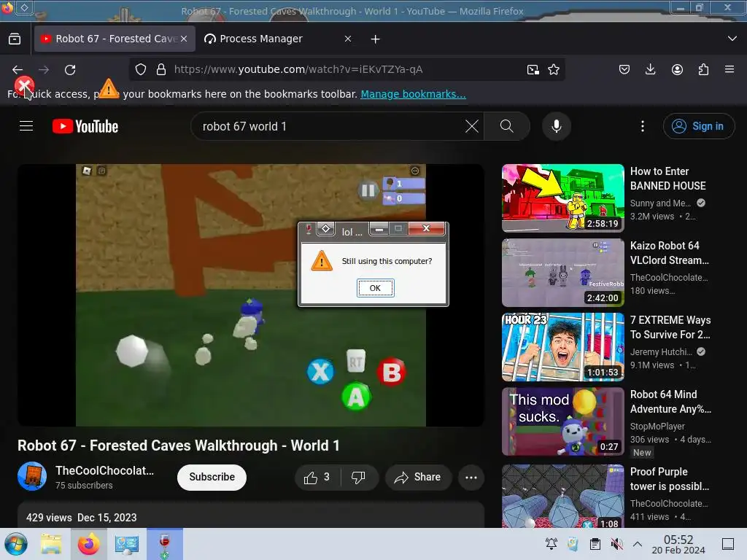Open the YouTube guide hamburger menu

[x=26, y=125]
